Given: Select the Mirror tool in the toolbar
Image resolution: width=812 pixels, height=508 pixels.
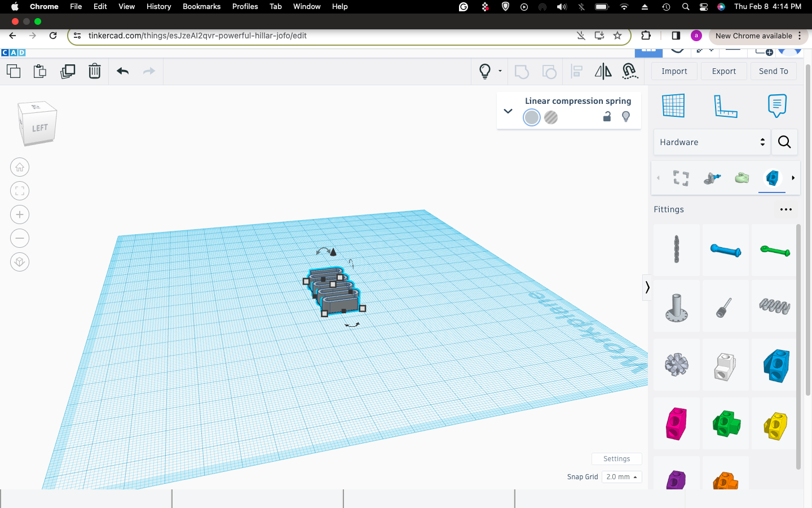Looking at the screenshot, I should pyautogui.click(x=602, y=71).
